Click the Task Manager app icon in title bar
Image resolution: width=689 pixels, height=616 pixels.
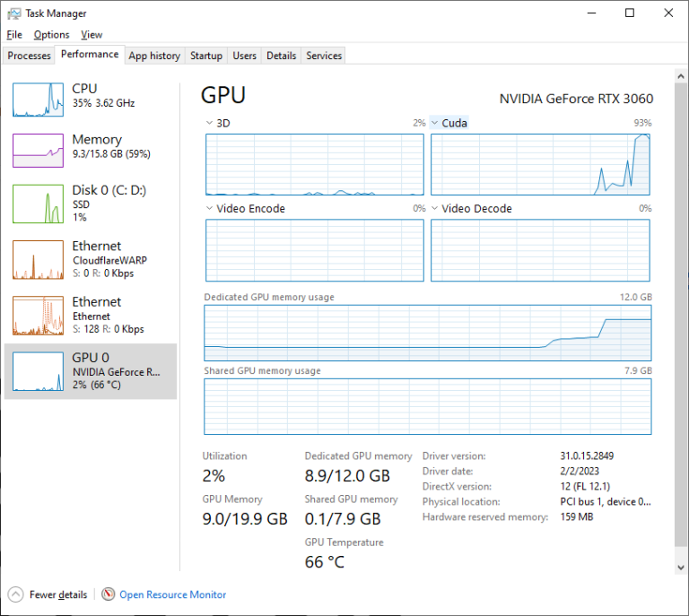click(x=13, y=13)
